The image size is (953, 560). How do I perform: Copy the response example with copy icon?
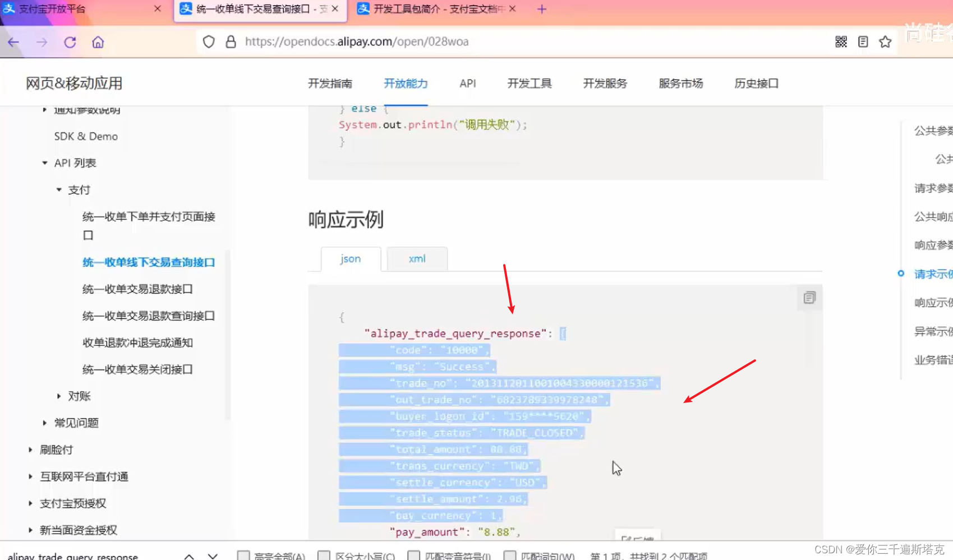tap(809, 298)
